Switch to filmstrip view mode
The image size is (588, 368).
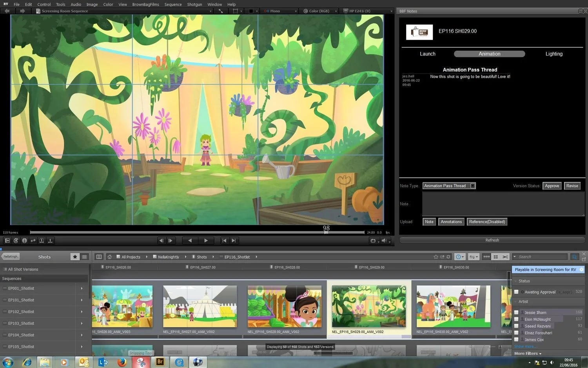point(486,257)
